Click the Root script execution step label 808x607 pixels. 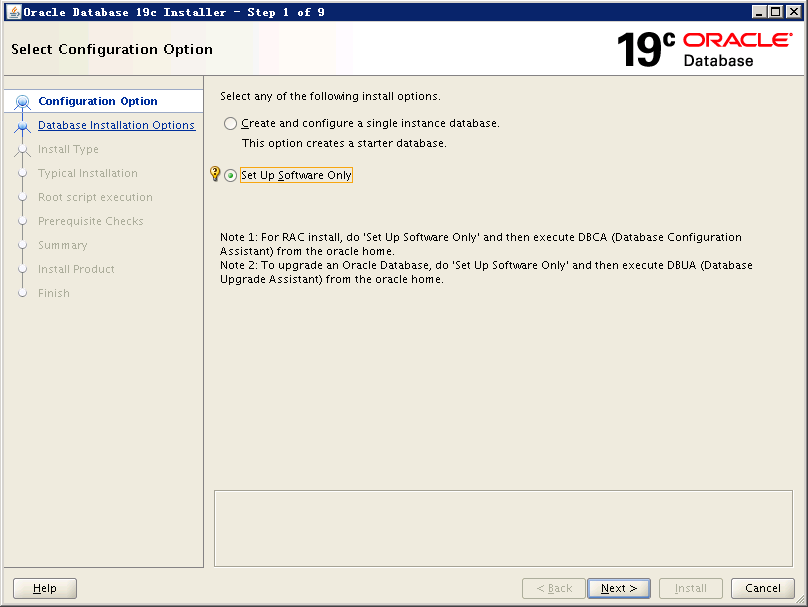click(x=95, y=197)
